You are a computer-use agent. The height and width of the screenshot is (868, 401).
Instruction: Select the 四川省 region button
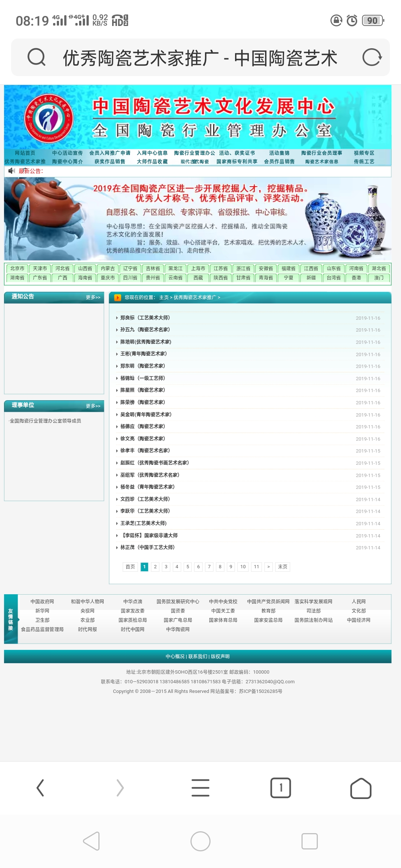coord(130,278)
